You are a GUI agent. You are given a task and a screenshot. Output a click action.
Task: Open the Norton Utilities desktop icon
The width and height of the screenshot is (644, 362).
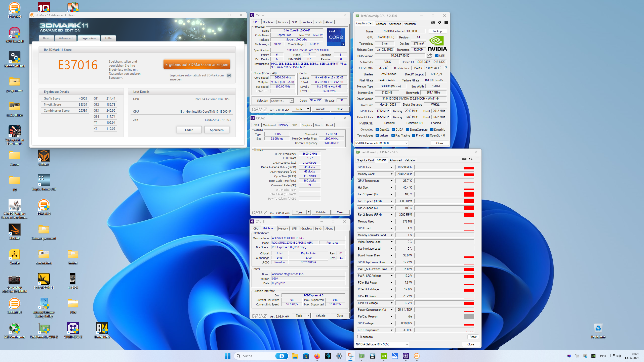14,59
